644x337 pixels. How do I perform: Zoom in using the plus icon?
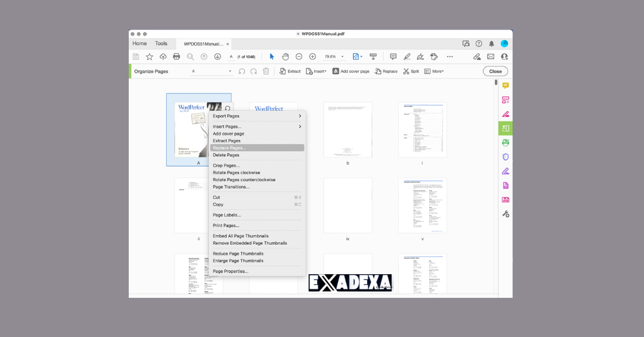312,56
